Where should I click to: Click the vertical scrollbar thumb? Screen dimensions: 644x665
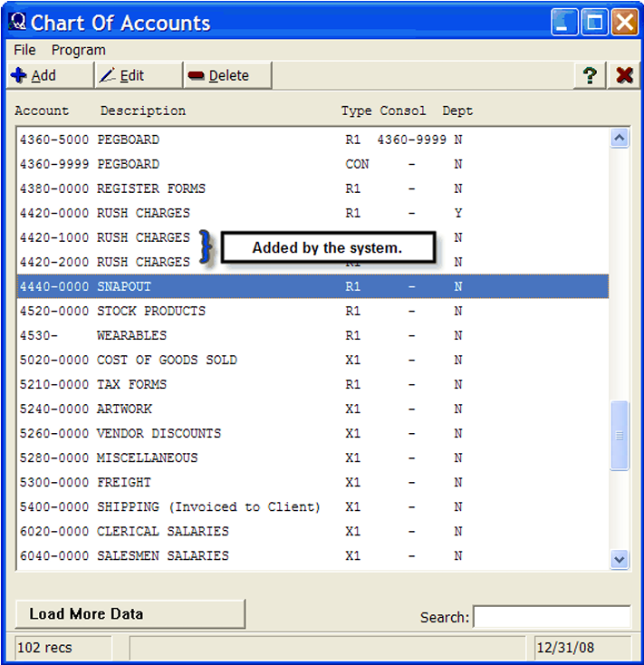[620, 435]
